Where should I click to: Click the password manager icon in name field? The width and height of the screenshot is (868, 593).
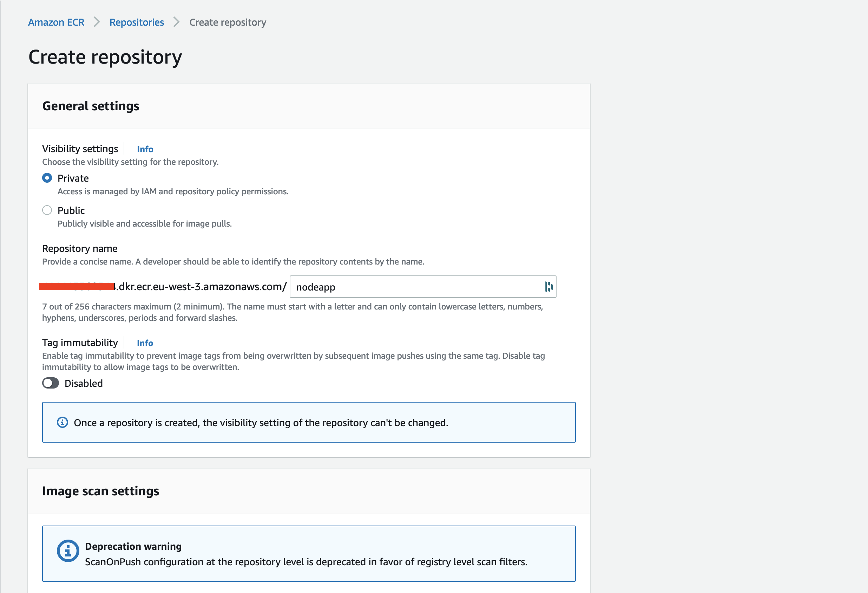548,287
